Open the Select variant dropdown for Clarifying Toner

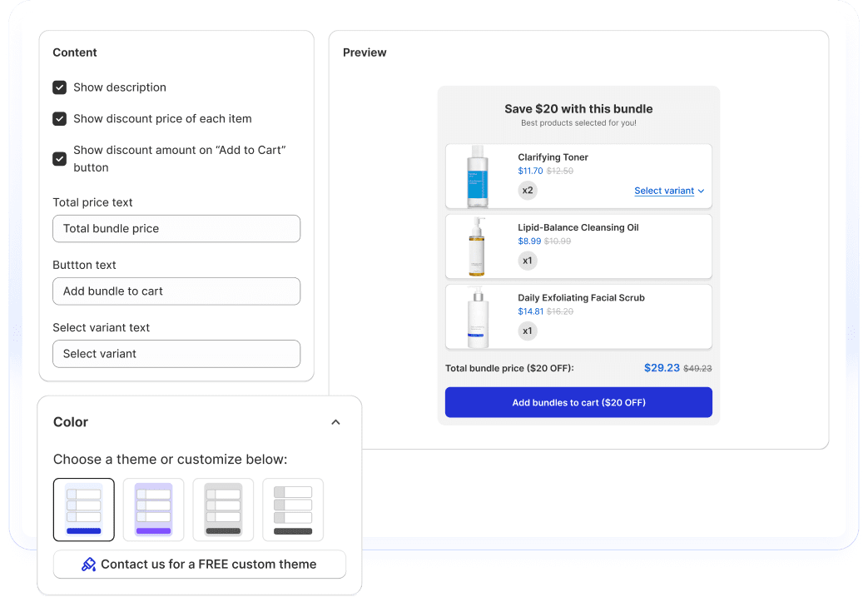[669, 191]
